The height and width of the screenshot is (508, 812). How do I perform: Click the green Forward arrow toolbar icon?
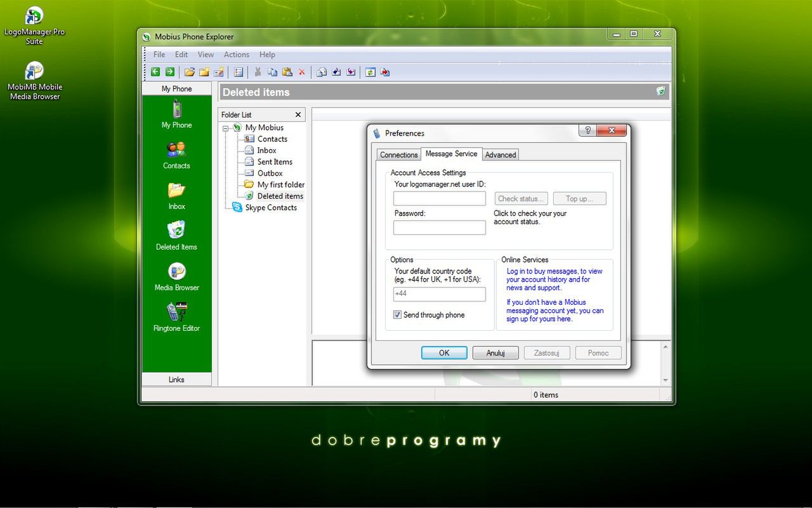coord(170,72)
